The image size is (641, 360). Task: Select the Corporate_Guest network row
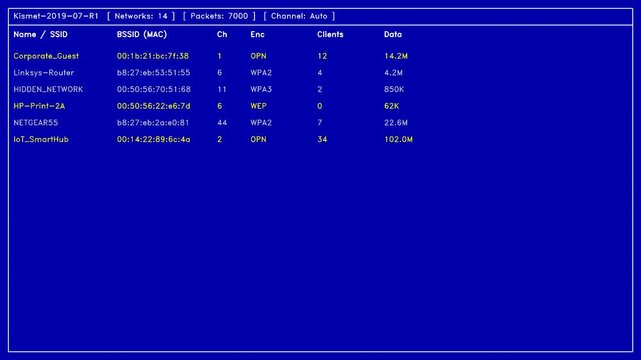pos(211,56)
